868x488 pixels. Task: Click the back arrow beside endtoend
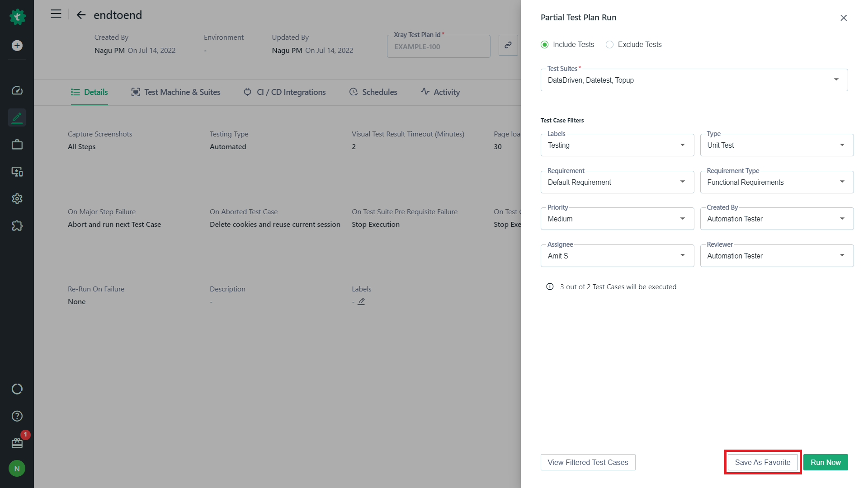pos(81,15)
